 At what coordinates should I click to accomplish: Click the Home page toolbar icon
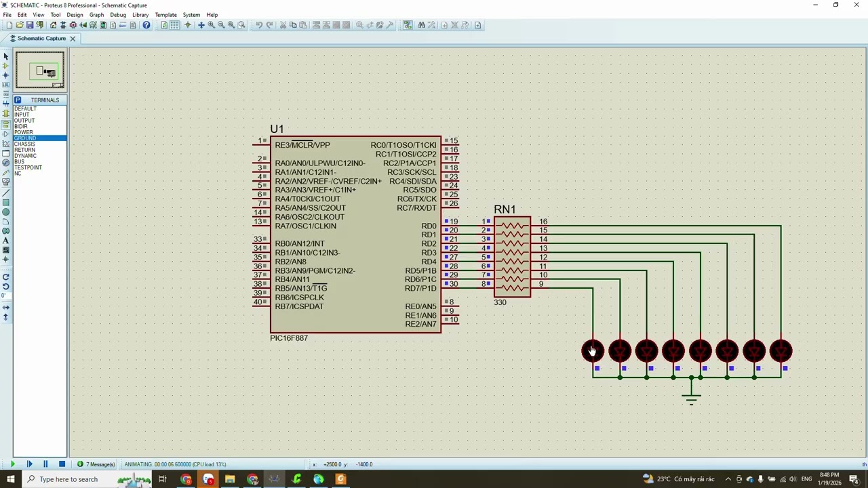click(x=53, y=25)
